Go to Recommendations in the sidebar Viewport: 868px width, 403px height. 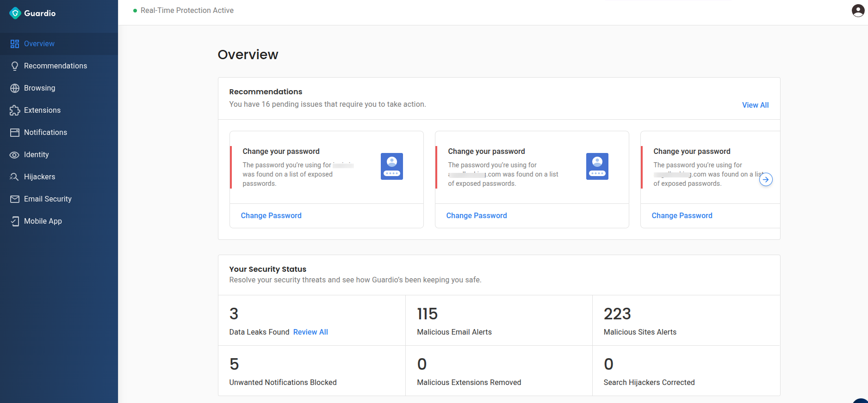(59, 66)
